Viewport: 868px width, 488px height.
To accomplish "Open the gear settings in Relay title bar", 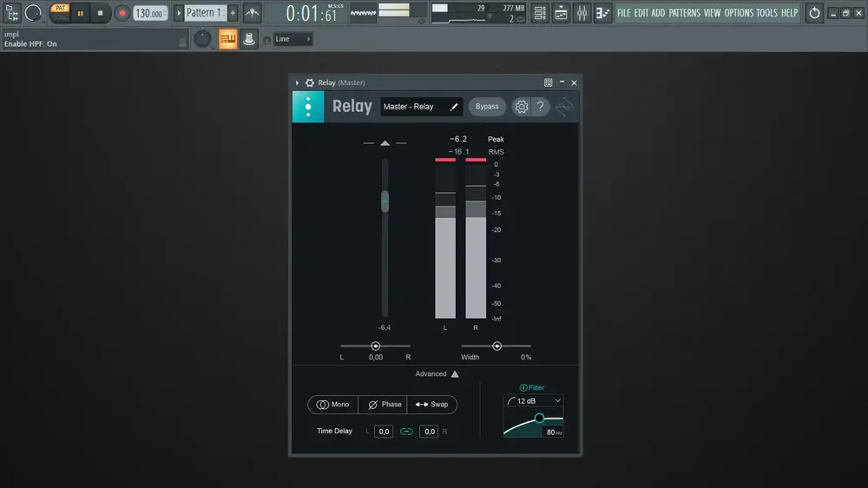I will coord(310,82).
